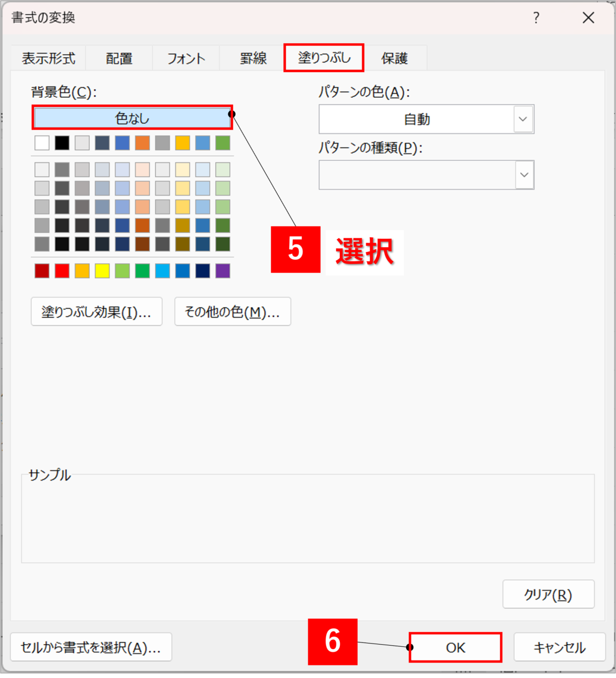Screen dimensions: 616x678
Task: Open the パターンの色 dropdown set to 自動
Action: click(427, 119)
